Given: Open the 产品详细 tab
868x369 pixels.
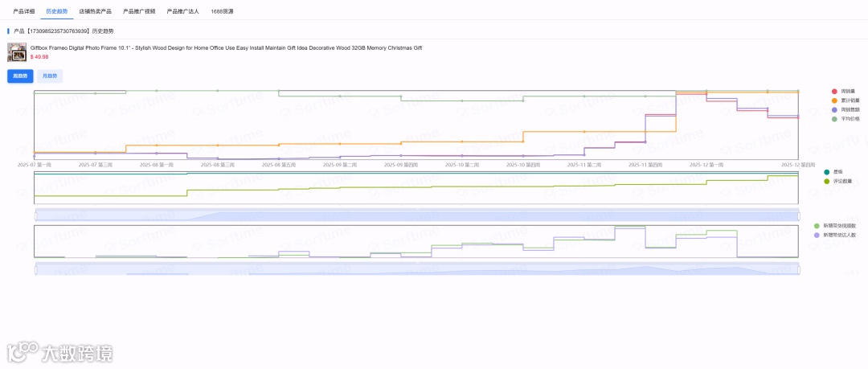Looking at the screenshot, I should point(24,11).
